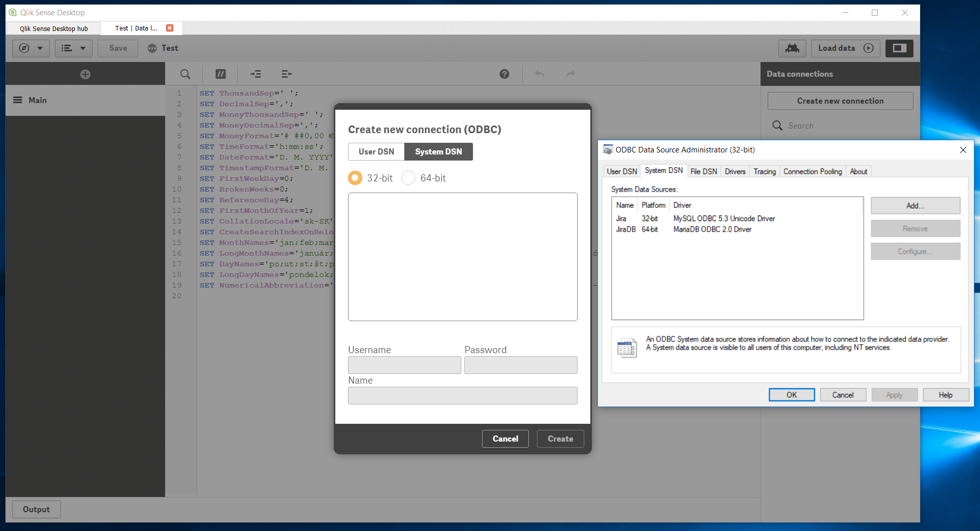The width and height of the screenshot is (980, 531).
Task: Click the 'SET FirstMonthOfYear=1;' script line
Action: (256, 210)
